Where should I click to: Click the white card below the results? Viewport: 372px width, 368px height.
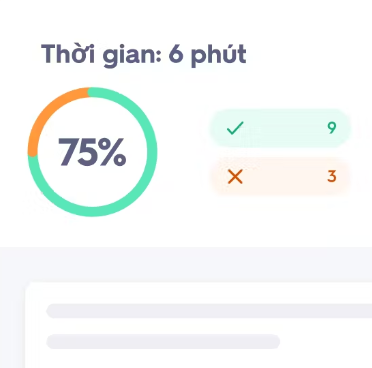point(199,325)
